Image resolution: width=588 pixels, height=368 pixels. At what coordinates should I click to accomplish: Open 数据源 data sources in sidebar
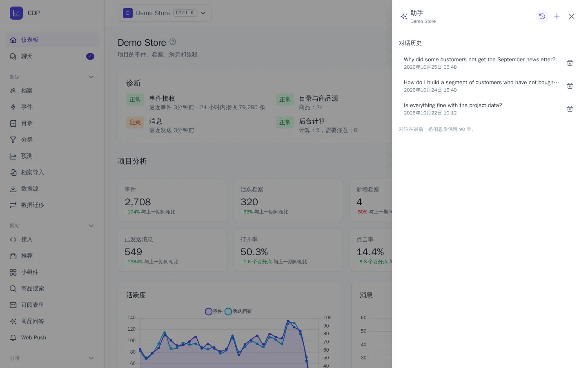52,188
